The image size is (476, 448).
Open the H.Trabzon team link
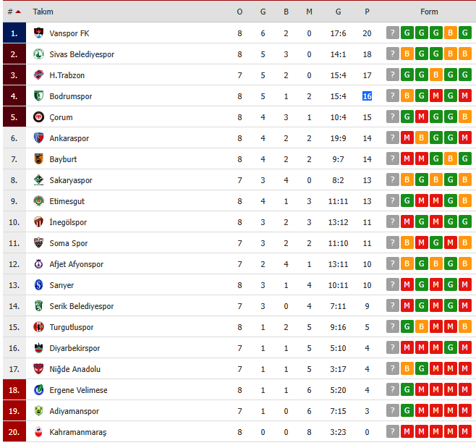click(67, 75)
